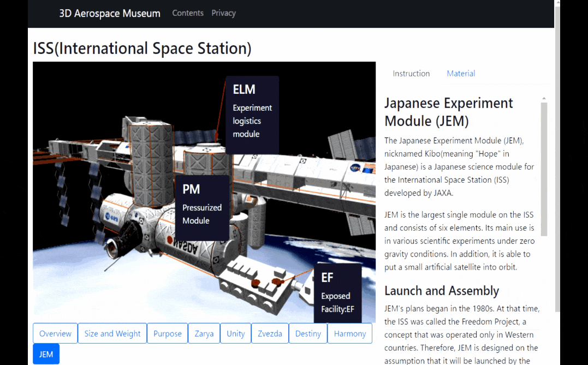Open the Privacy page link
Screen dimensions: 588x365
[x=223, y=13]
